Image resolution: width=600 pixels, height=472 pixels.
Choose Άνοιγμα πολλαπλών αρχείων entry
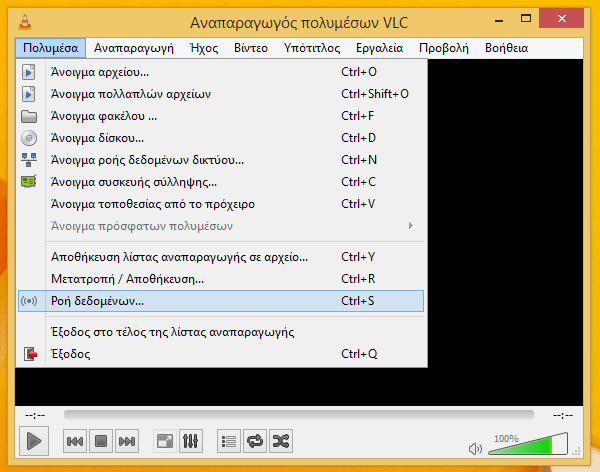pos(221,94)
